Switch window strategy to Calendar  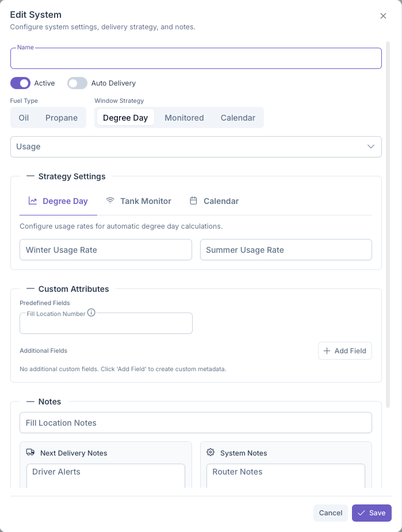click(x=238, y=118)
